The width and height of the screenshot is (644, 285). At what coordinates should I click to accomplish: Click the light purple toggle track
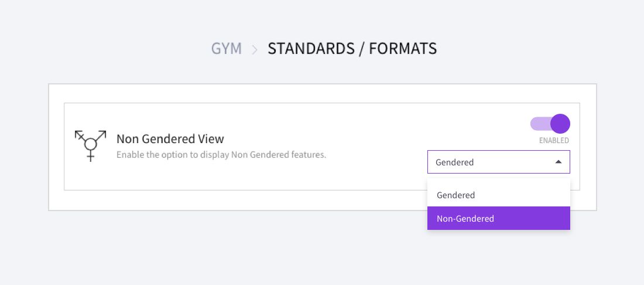tap(539, 124)
